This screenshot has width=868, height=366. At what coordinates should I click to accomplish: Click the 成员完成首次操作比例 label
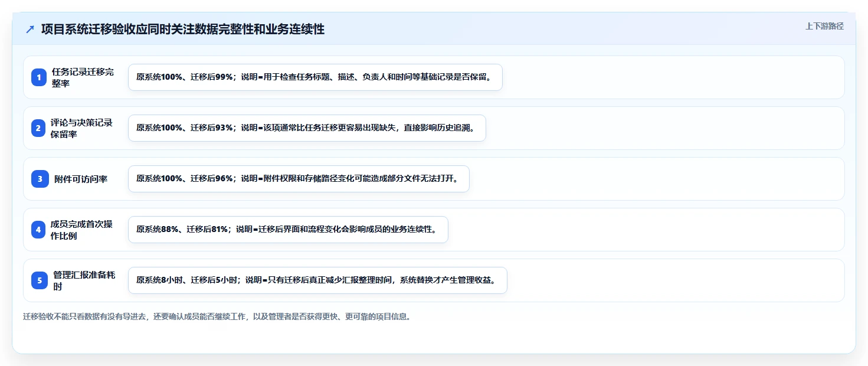pos(81,230)
